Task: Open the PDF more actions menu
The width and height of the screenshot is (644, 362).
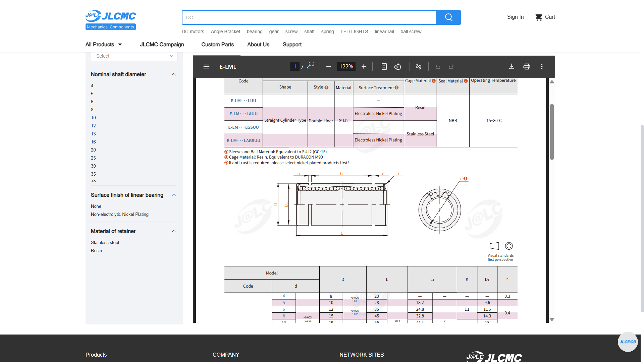Action: click(x=542, y=67)
